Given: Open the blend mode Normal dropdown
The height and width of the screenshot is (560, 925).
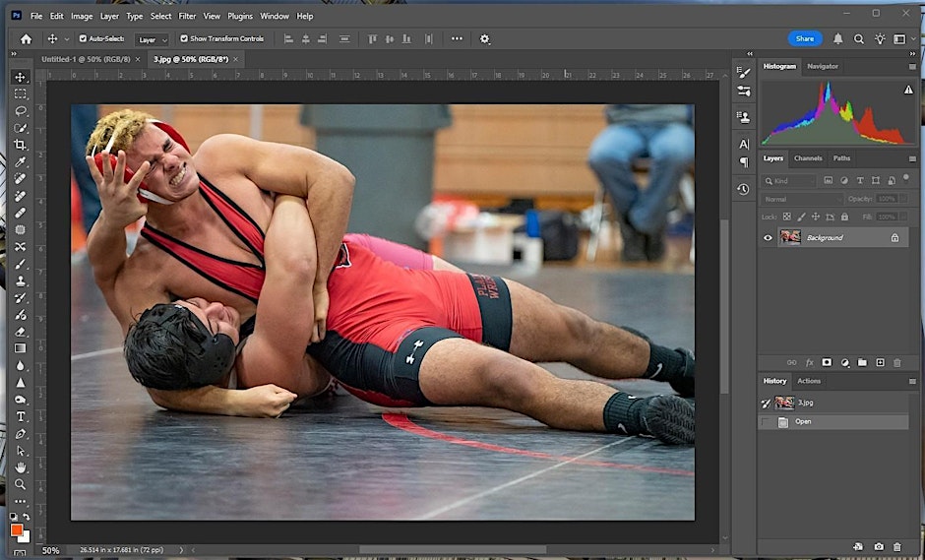Looking at the screenshot, I should coord(801,199).
